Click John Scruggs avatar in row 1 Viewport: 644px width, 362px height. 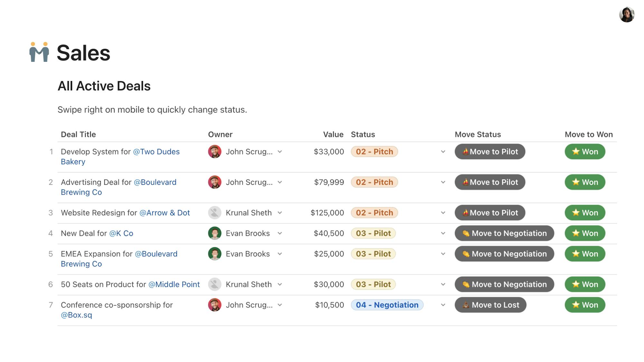[214, 152]
